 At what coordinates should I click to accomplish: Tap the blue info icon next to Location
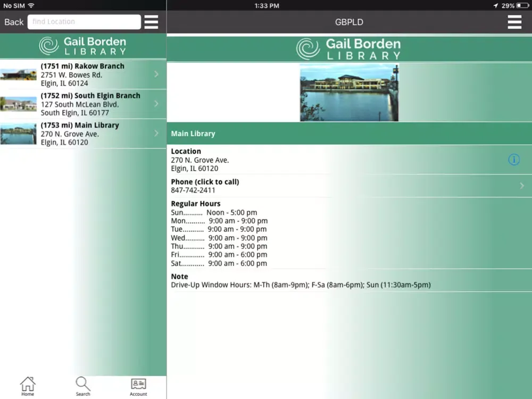(x=514, y=160)
